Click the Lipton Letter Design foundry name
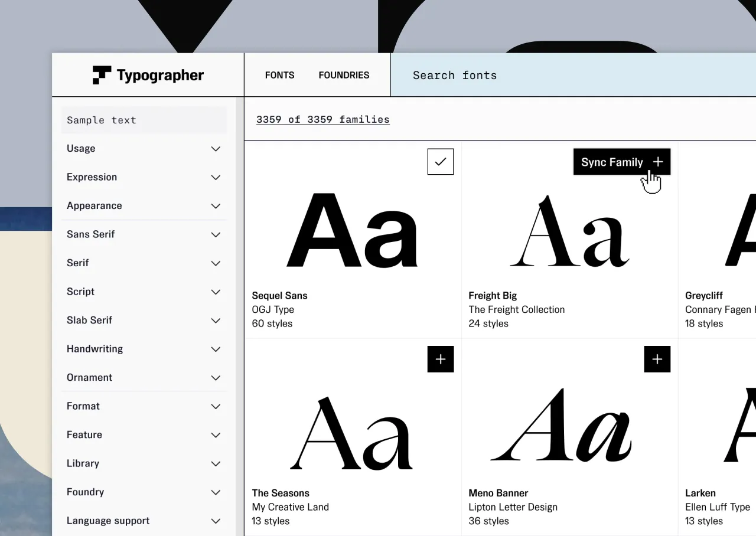 513,507
